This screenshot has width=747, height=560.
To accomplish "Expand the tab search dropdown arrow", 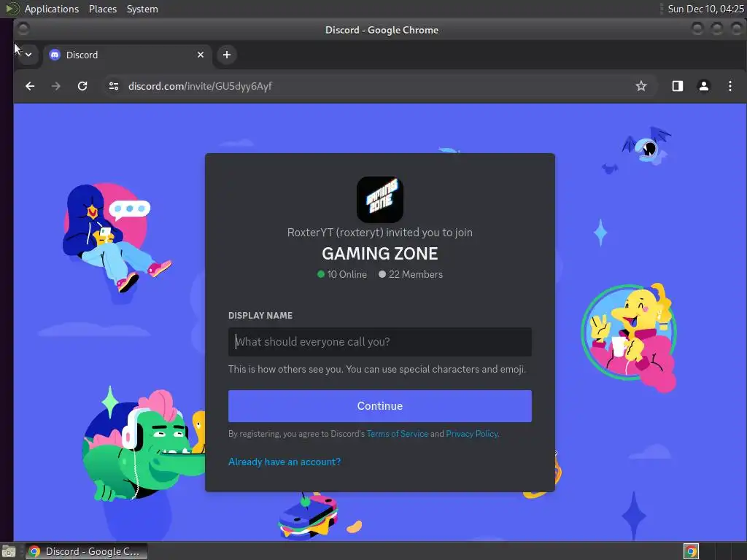I will 28,55.
